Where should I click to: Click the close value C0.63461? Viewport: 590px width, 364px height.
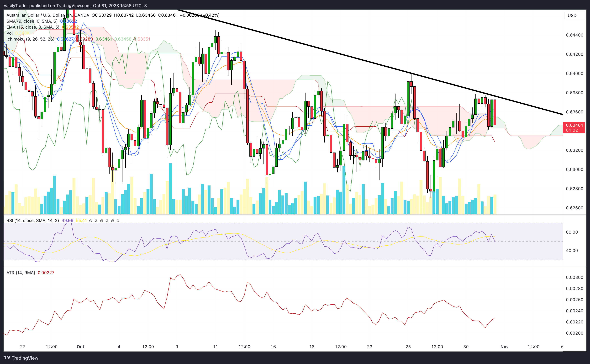pyautogui.click(x=168, y=15)
